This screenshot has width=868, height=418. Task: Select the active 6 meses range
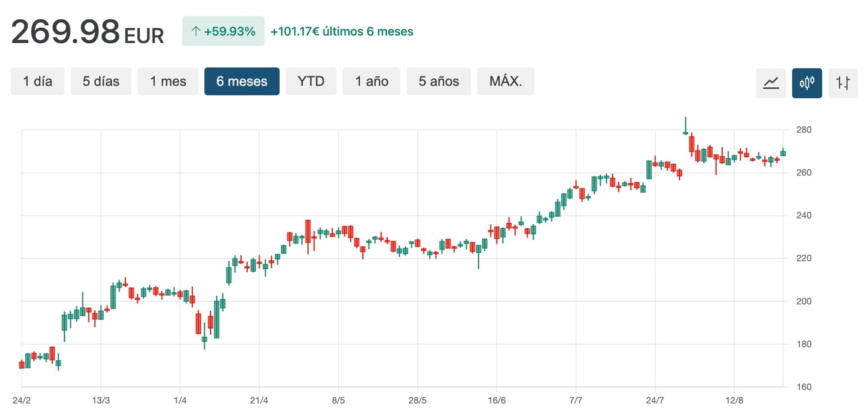coord(242,81)
